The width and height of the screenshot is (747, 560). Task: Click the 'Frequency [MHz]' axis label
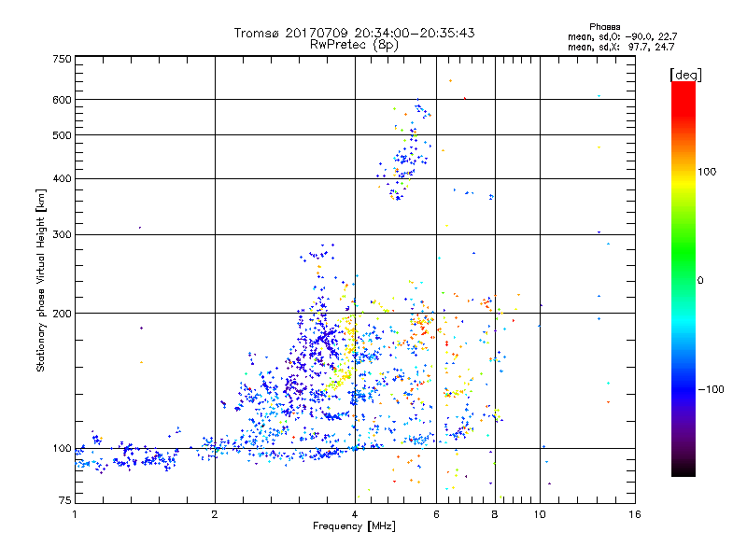tap(354, 526)
